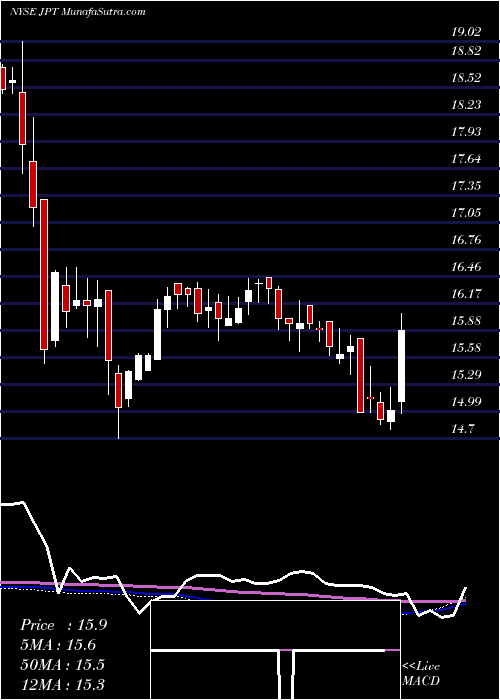500x700 pixels.
Task: Click the Price : 15.9 readout
Action: [x=63, y=625]
